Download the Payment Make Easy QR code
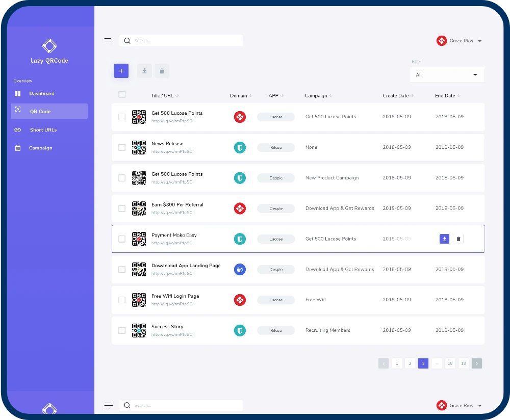This screenshot has height=420, width=510. click(444, 239)
